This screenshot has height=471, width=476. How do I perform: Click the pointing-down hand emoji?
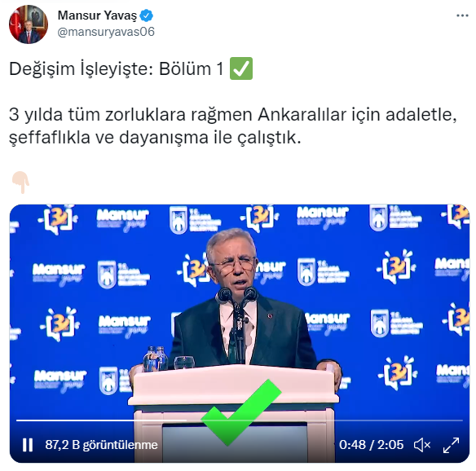tap(20, 182)
